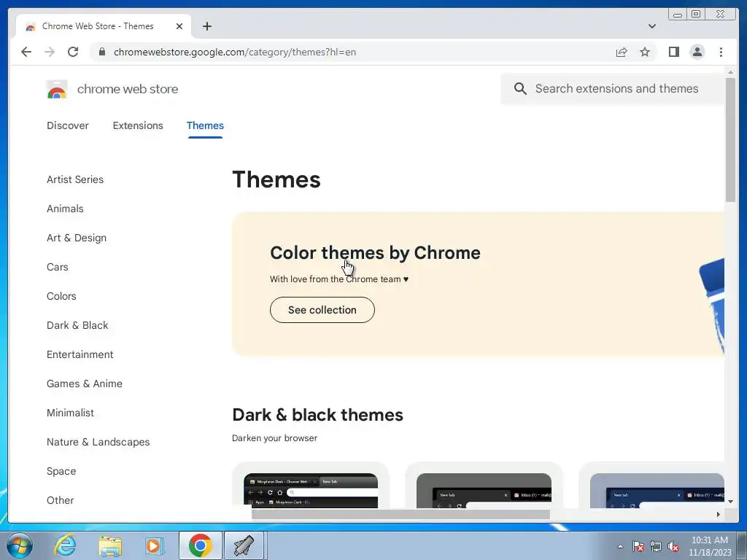Viewport: 747px width, 560px height.
Task: Bookmark this page with the star icon
Action: (x=645, y=52)
